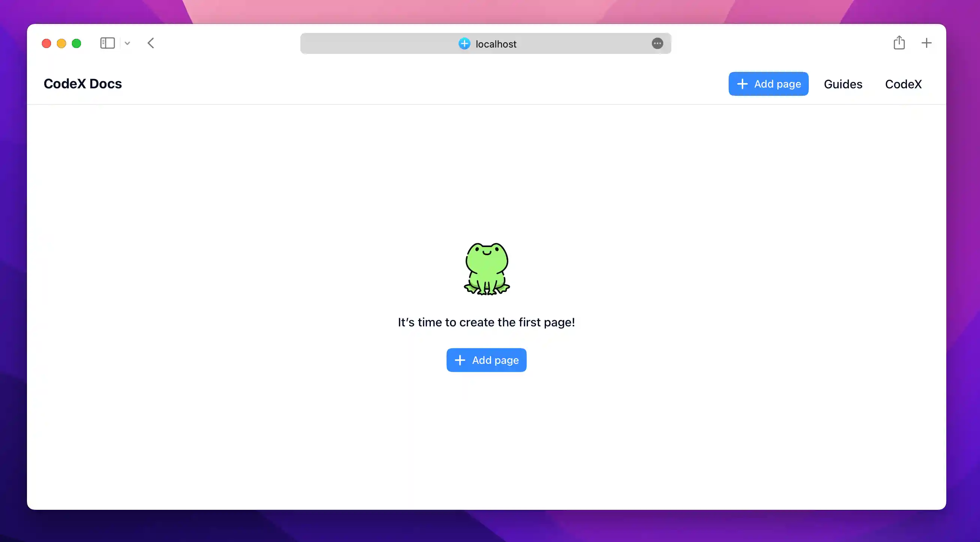The width and height of the screenshot is (980, 542).
Task: Open the ellipsis page options button
Action: [x=657, y=44]
